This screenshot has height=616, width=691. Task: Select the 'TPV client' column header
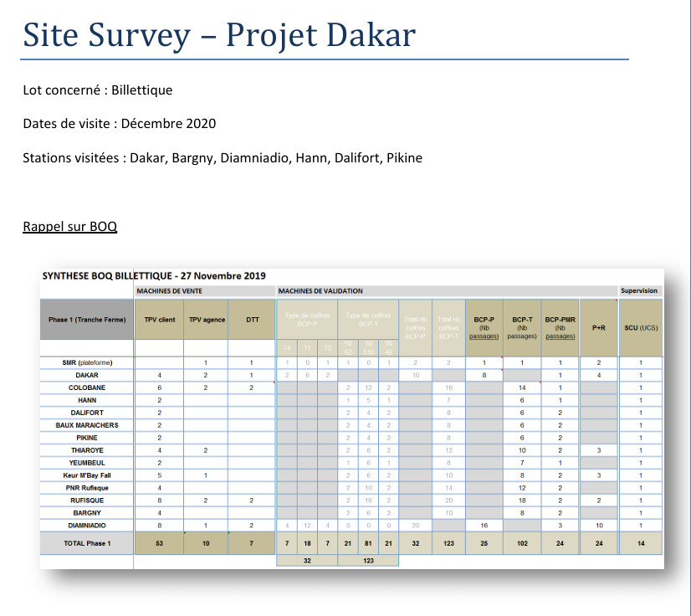point(160,320)
